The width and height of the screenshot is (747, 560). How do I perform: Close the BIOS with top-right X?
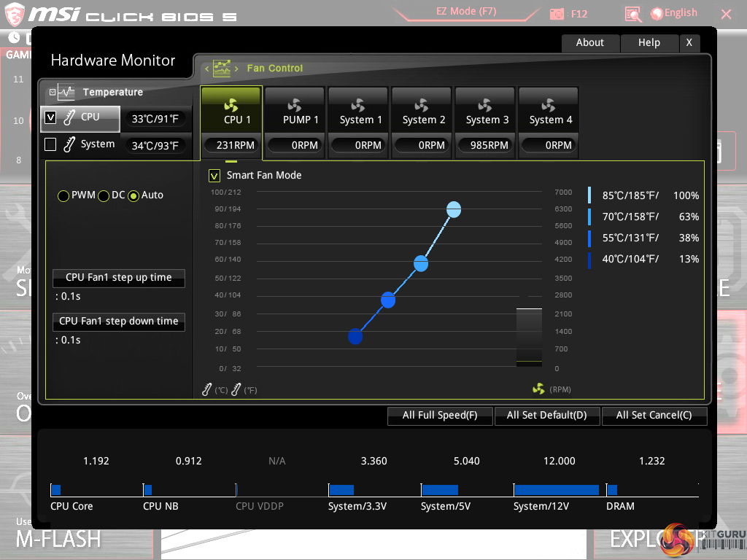[726, 15]
